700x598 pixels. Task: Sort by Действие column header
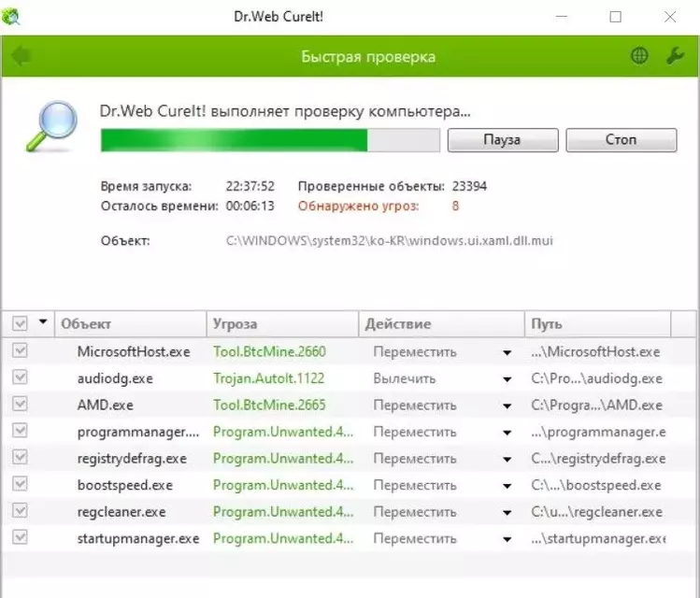(x=441, y=324)
